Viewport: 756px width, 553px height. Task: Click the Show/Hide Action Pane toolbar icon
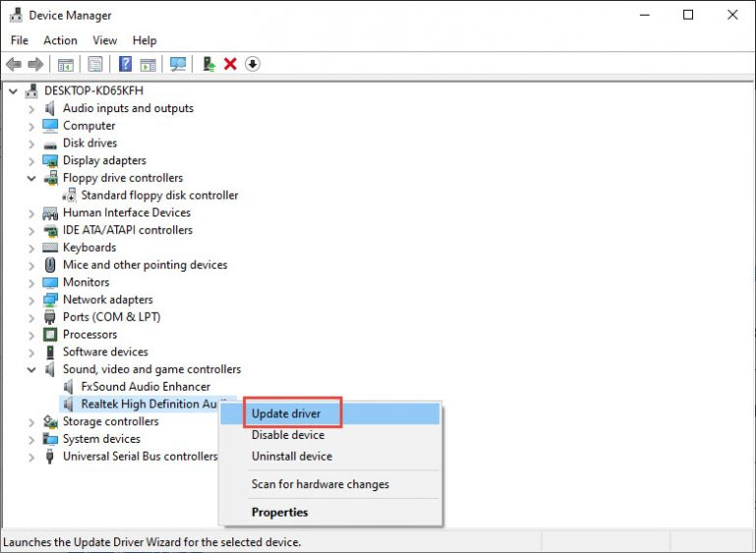pos(148,64)
